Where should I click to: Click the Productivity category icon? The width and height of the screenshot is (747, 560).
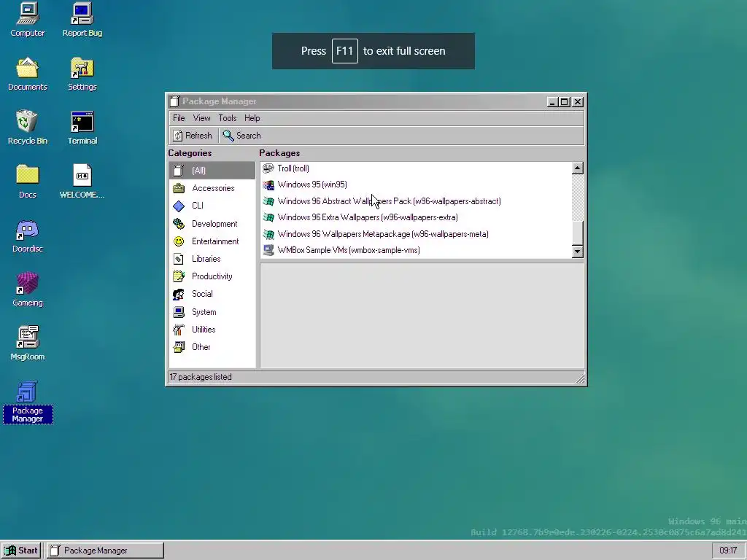pyautogui.click(x=179, y=276)
